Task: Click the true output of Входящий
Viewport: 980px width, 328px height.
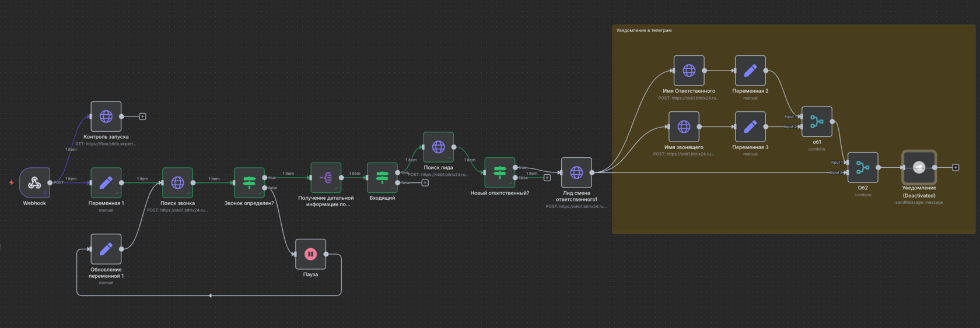Action: point(398,172)
